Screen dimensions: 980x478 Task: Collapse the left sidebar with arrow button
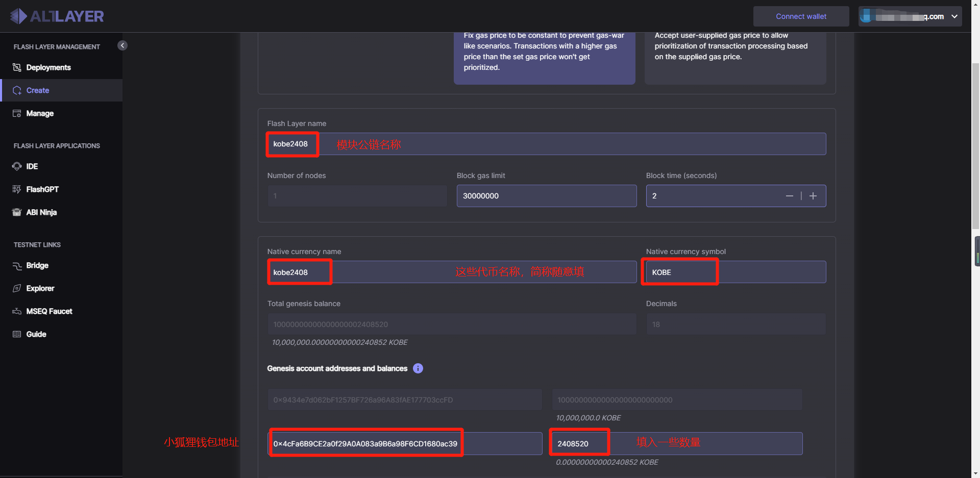click(122, 45)
